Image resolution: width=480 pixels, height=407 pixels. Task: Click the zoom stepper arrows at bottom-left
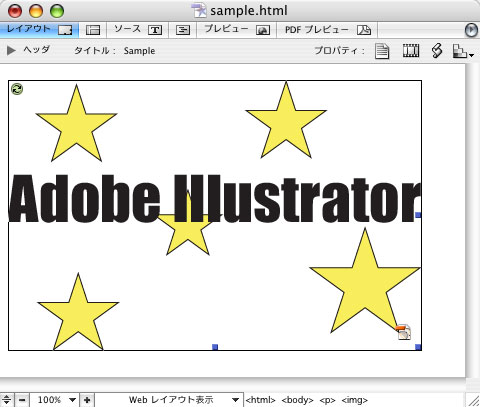[x=7, y=400]
